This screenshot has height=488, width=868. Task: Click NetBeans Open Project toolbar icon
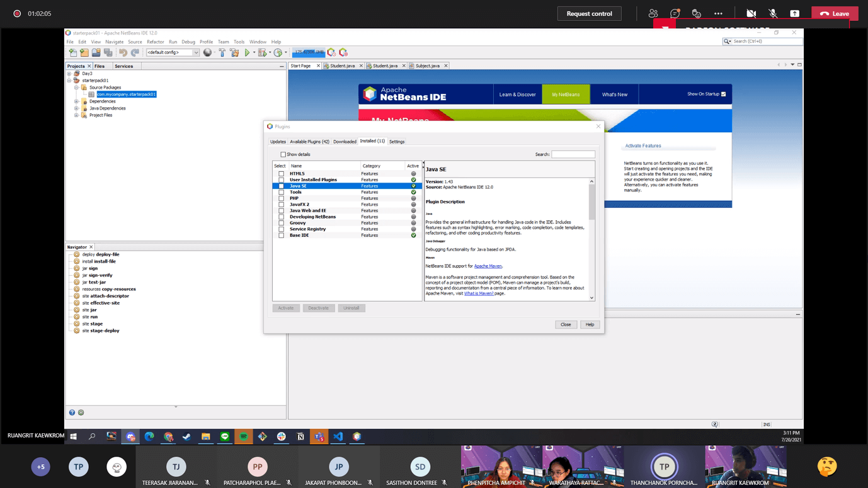[x=96, y=52]
